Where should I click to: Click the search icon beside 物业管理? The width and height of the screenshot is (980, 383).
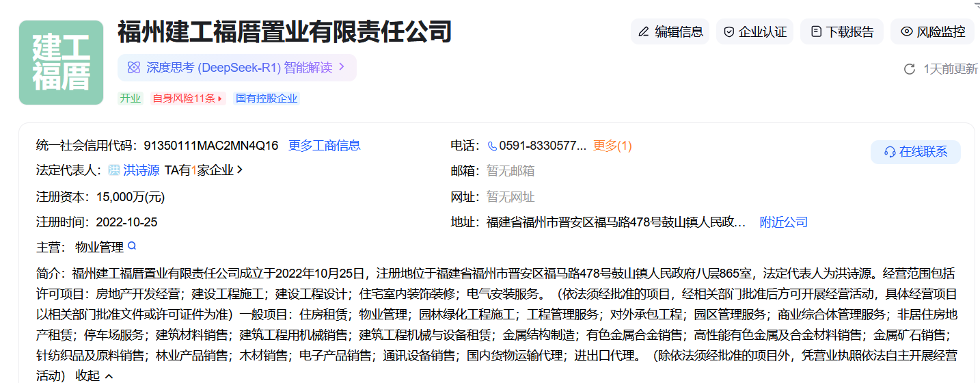point(132,246)
